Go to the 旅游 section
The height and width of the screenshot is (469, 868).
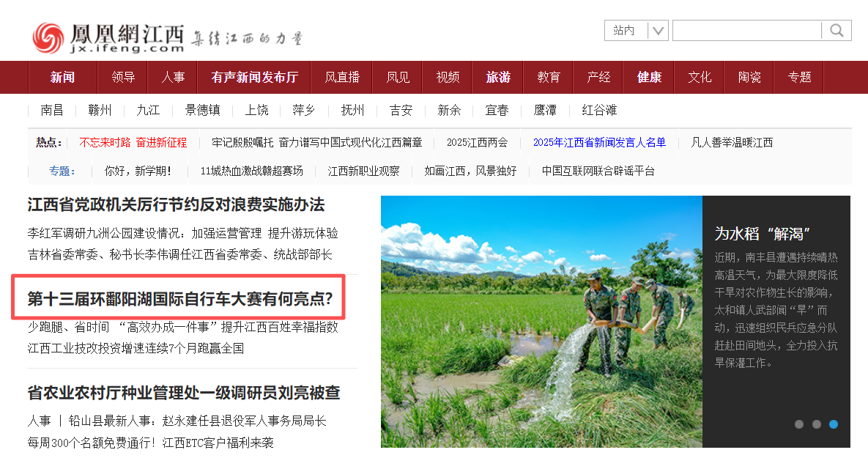[x=498, y=77]
